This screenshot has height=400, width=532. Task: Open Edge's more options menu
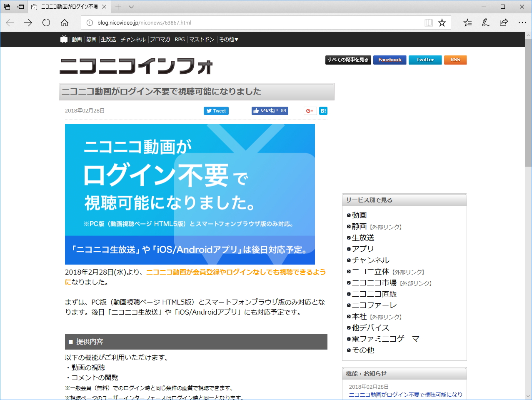click(x=522, y=23)
